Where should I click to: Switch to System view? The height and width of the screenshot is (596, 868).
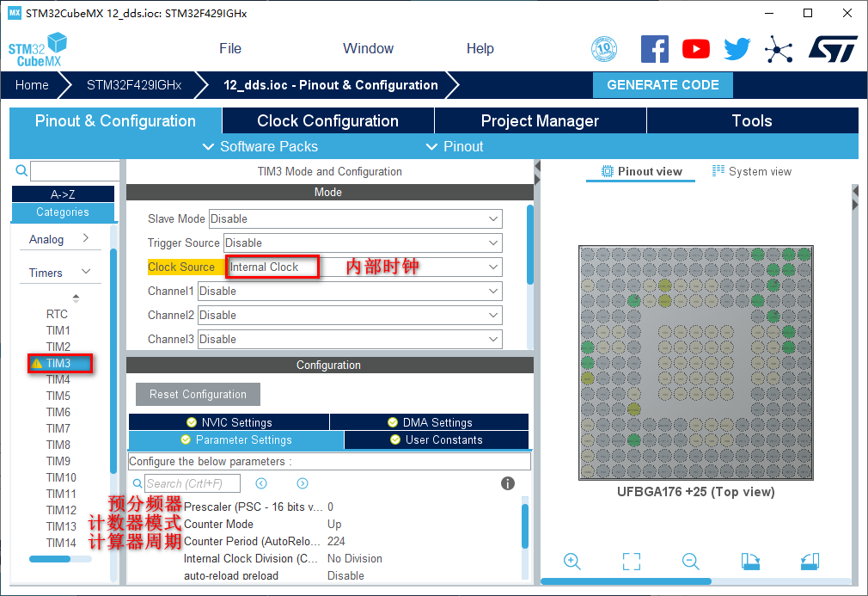pos(752,171)
